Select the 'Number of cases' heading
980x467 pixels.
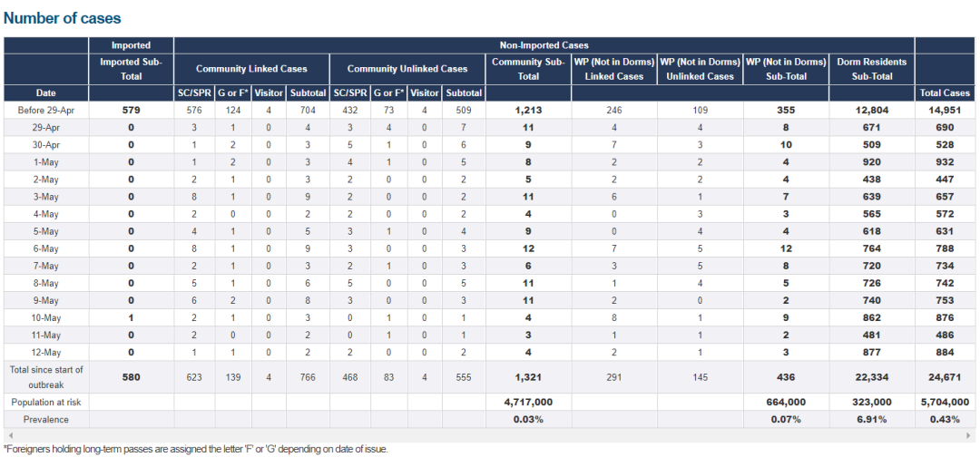pos(63,18)
